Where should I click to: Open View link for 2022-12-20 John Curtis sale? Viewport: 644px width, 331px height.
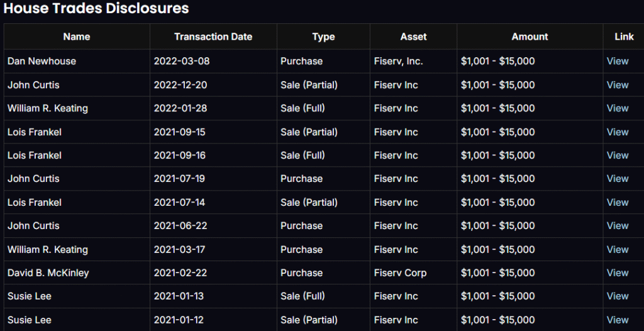(x=618, y=85)
